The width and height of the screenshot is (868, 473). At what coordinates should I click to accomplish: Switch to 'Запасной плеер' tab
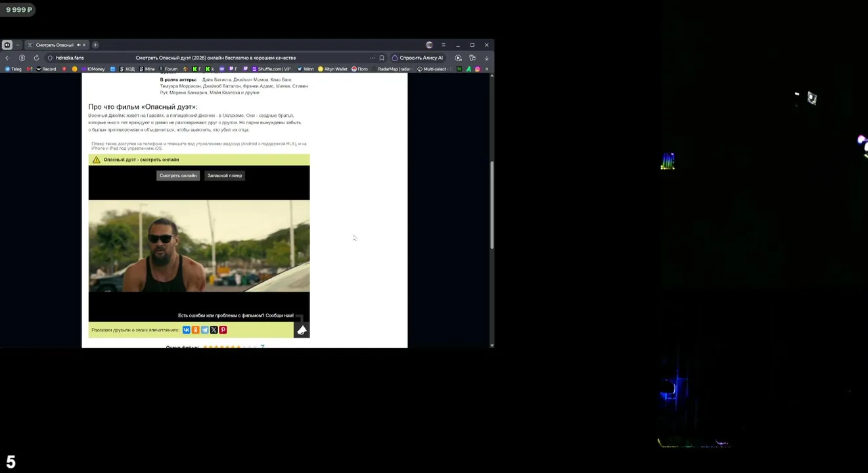[225, 175]
